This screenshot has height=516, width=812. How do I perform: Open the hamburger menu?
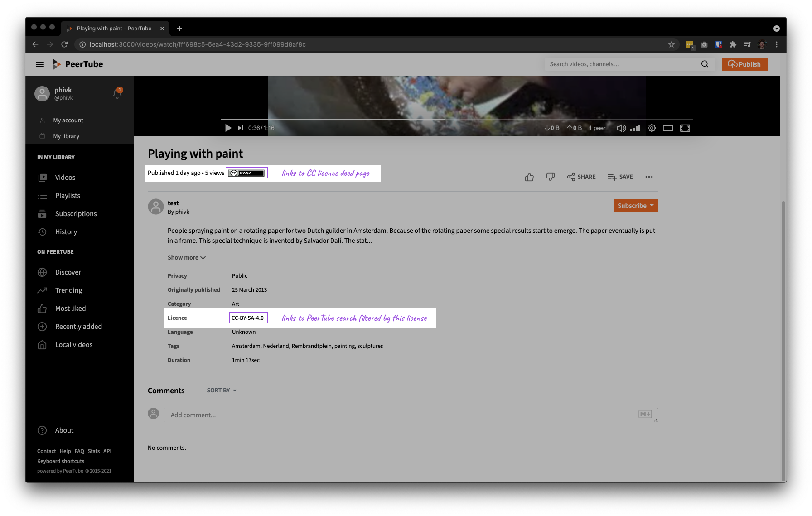[x=40, y=64]
